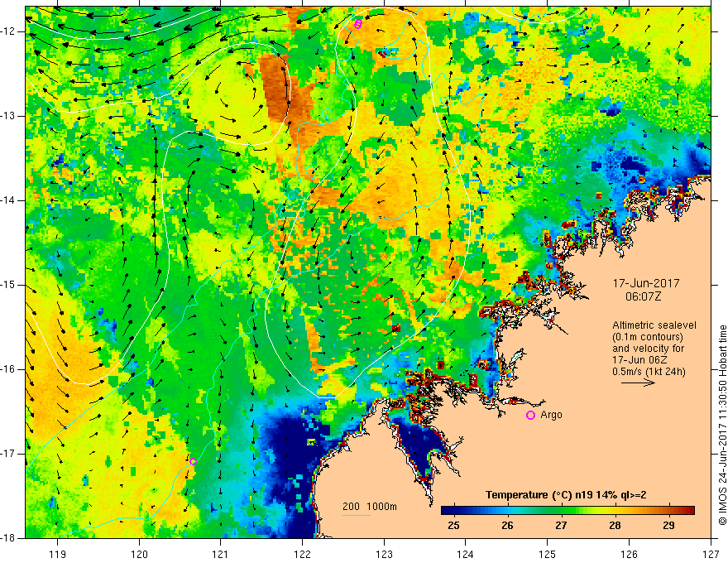This screenshot has width=728, height=563.
Task: Click longitude axis label "121"
Action: coord(221,554)
